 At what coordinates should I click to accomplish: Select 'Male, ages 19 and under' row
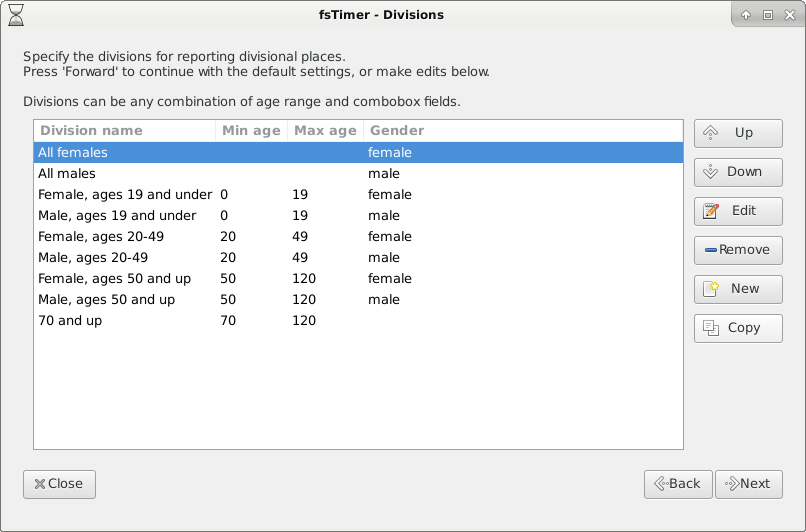(358, 216)
